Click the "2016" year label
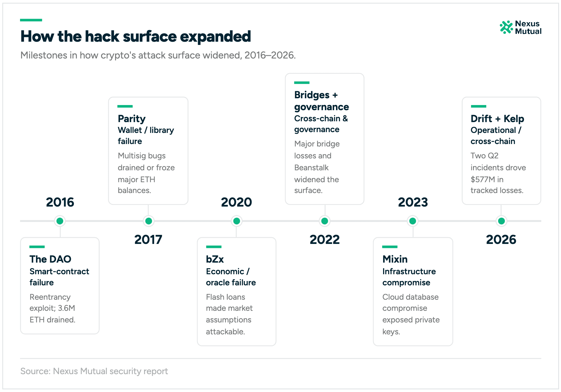Viewport: 561px width, 392px height. click(x=60, y=202)
